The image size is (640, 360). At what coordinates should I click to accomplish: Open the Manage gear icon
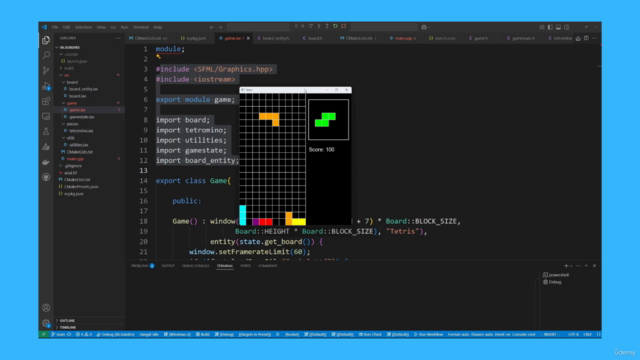click(x=46, y=323)
